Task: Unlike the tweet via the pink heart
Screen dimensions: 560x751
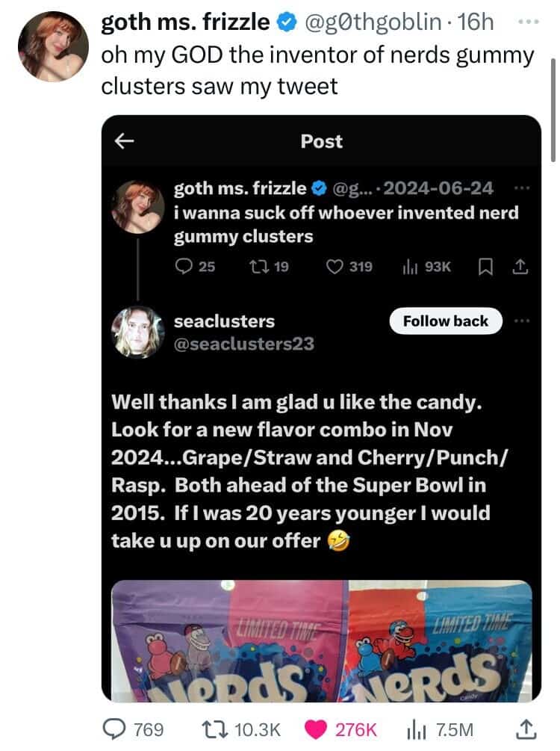Action: click(x=316, y=729)
